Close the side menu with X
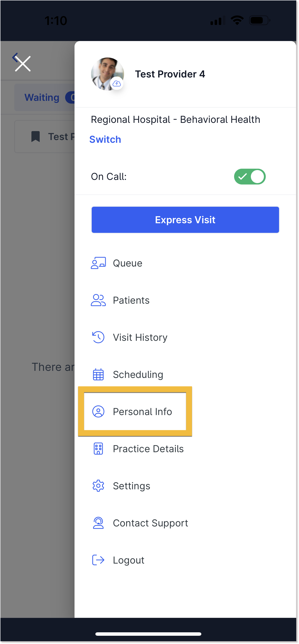The width and height of the screenshot is (299, 644). [x=23, y=64]
